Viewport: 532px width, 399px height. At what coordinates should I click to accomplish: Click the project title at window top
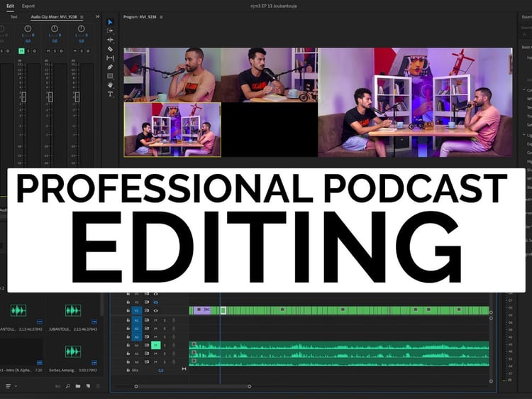pos(274,6)
